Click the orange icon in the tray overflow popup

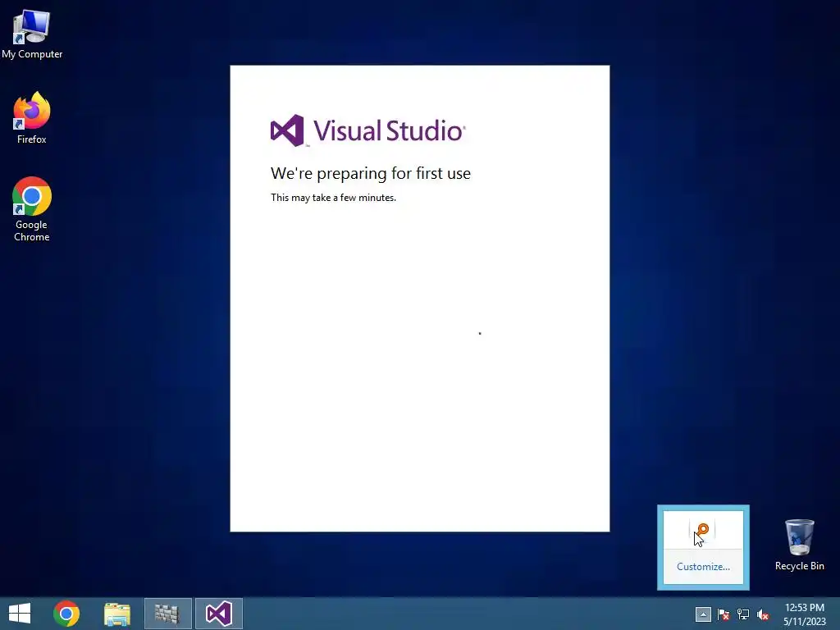(702, 531)
